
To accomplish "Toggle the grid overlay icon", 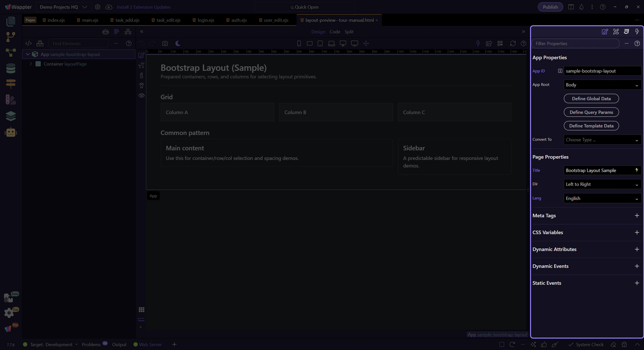I will [142, 310].
